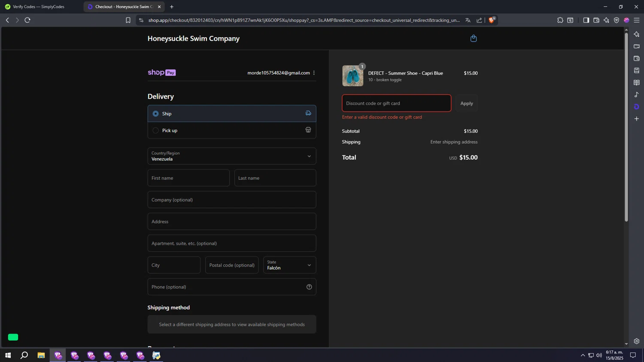Click the scrollbar down arrow
This screenshot has height=362, width=644.
coord(626,344)
